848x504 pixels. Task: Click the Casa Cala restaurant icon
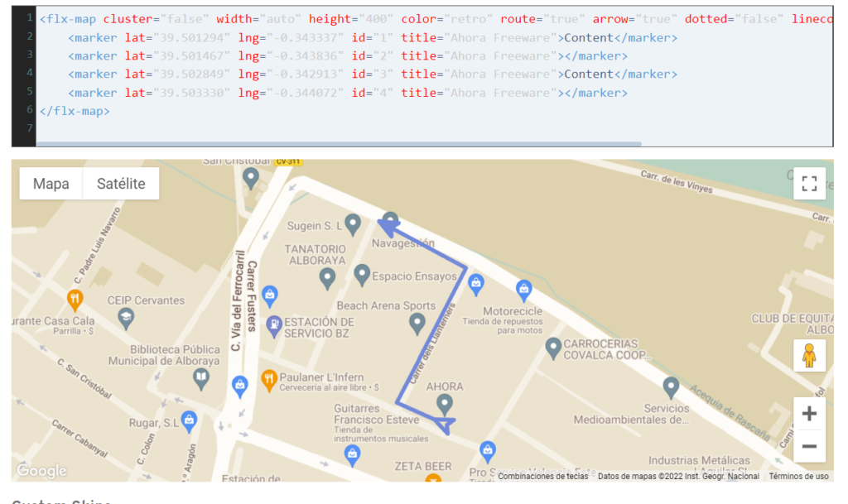75,300
